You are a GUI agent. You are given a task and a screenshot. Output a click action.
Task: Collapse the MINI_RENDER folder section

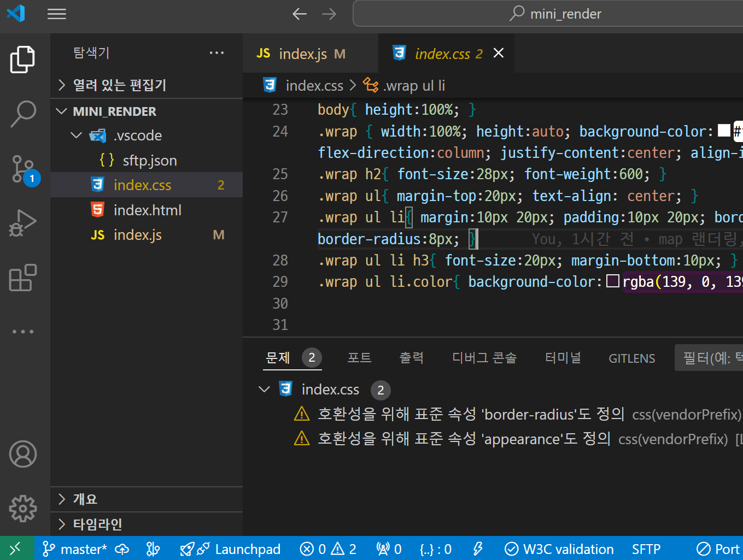tap(147, 111)
